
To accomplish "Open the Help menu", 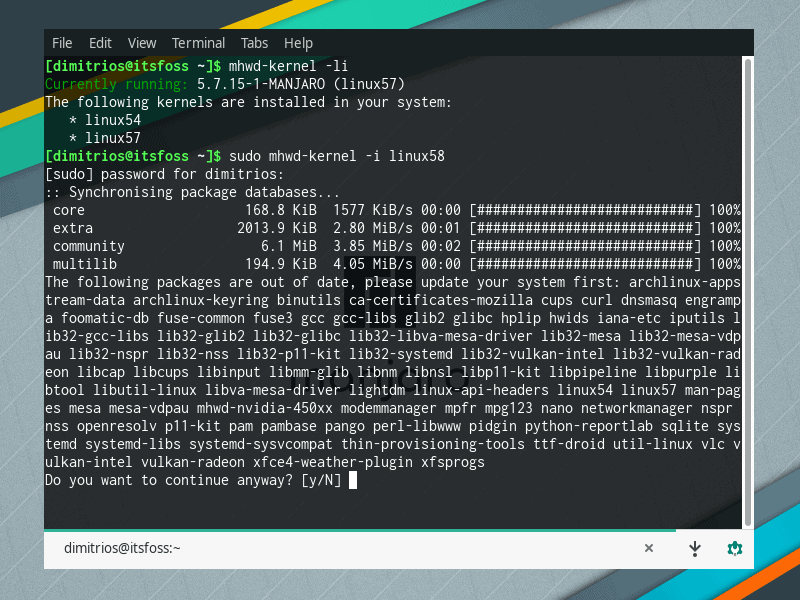I will pyautogui.click(x=298, y=42).
